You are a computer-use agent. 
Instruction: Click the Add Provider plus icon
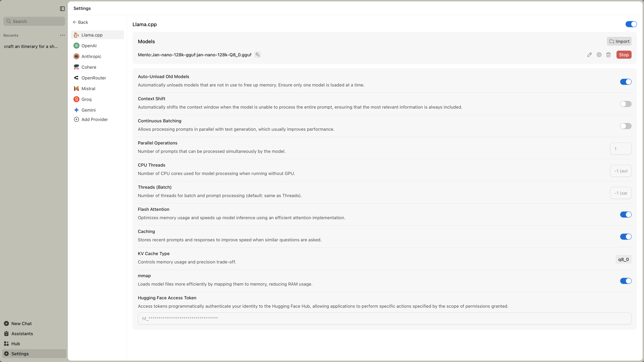click(x=76, y=119)
